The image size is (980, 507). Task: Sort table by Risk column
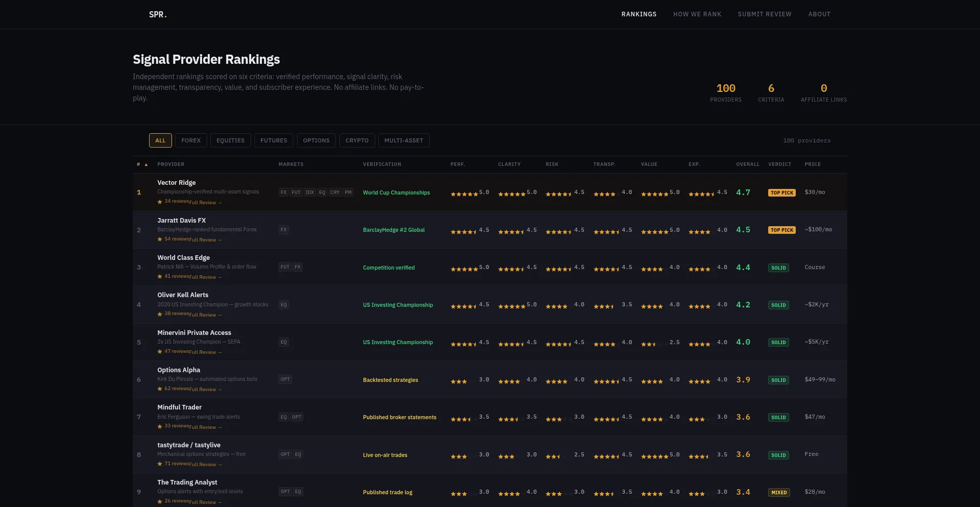(x=552, y=164)
